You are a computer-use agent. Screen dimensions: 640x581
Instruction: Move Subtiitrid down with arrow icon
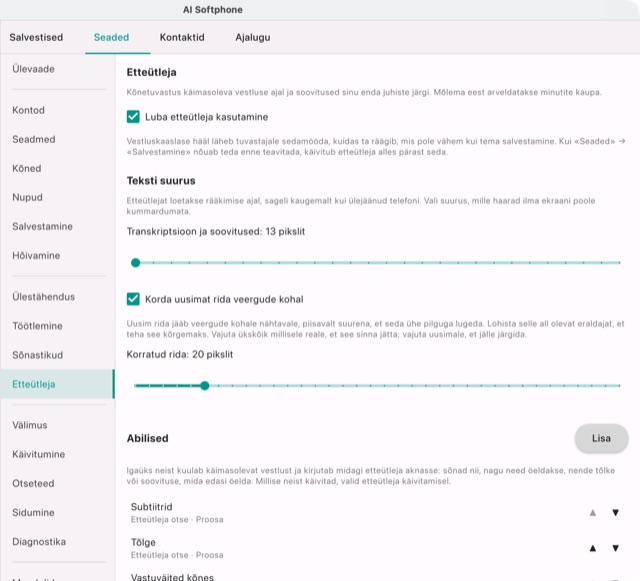[x=616, y=513]
